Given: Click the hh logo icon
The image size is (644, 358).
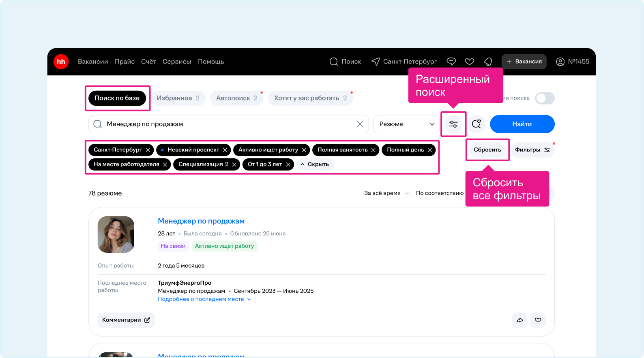Looking at the screenshot, I should click(x=61, y=62).
